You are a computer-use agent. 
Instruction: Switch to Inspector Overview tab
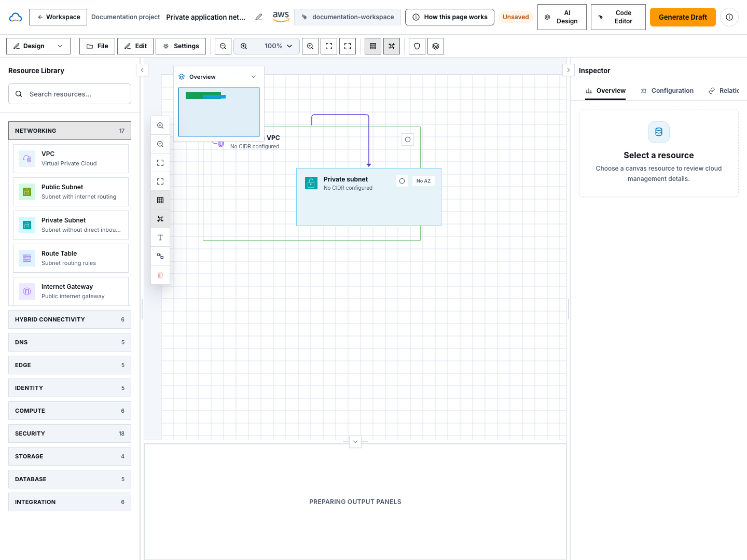605,91
